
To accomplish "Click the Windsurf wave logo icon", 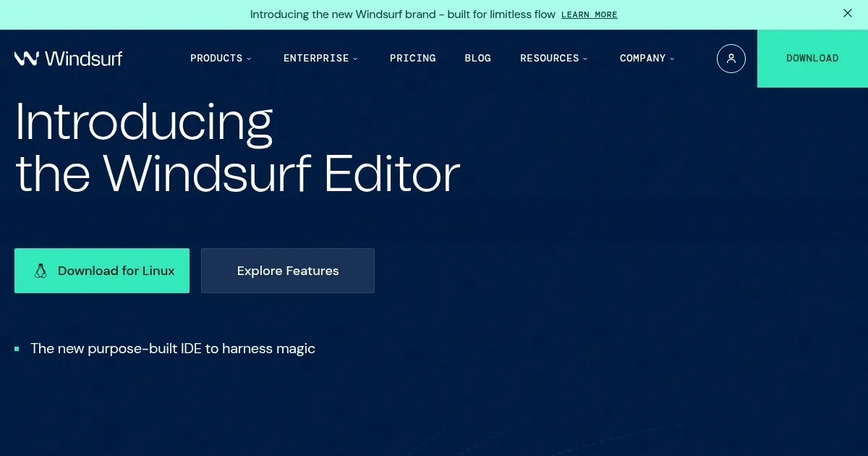I will coord(26,59).
